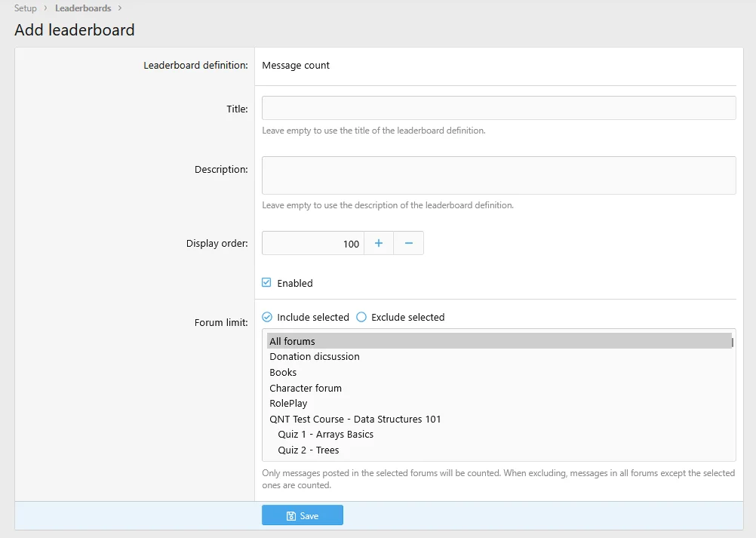Click into the Description text area
The width and height of the screenshot is (756, 538).
499,176
